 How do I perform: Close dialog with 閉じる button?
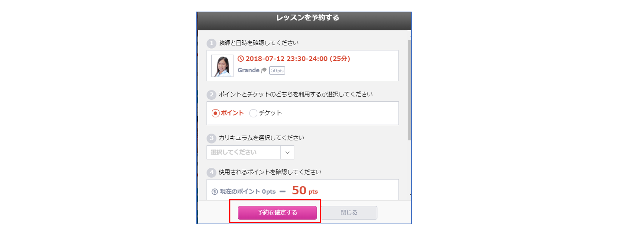pos(349,213)
